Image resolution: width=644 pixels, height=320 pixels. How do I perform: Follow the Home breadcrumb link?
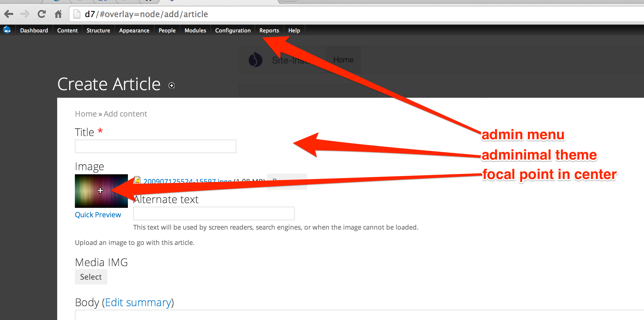point(85,114)
